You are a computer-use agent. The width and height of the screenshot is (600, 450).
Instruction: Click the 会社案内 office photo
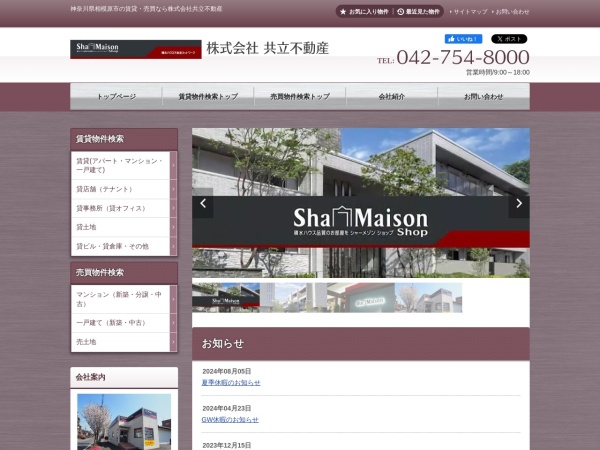(124, 422)
